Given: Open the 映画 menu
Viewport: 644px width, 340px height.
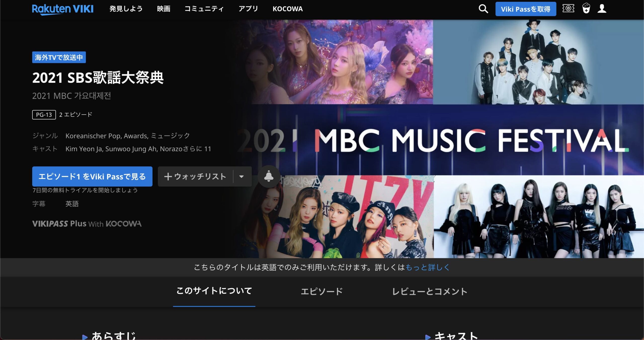Looking at the screenshot, I should click(x=164, y=9).
